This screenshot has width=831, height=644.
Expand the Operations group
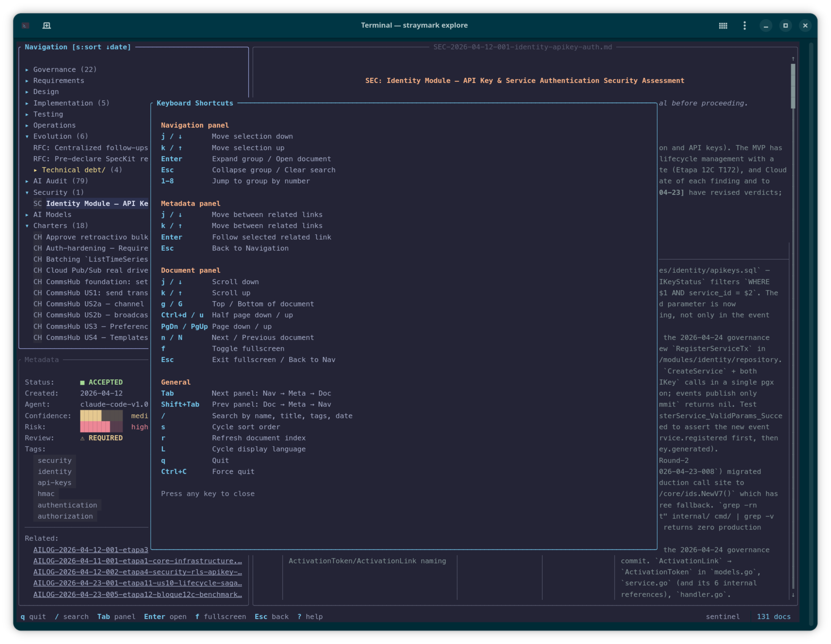(50, 125)
